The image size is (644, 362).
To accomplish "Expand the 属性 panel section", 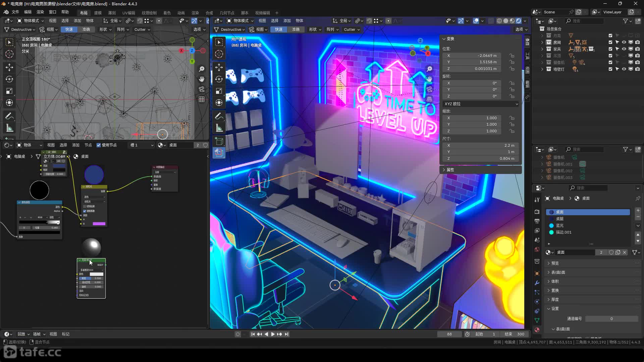I will pos(450,170).
